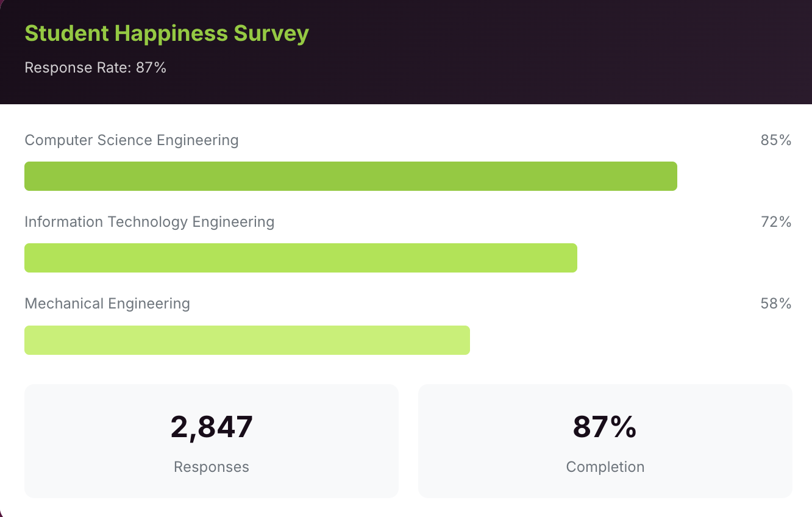Click the 2,847 statistic value
This screenshot has height=517, width=812.
click(x=212, y=427)
